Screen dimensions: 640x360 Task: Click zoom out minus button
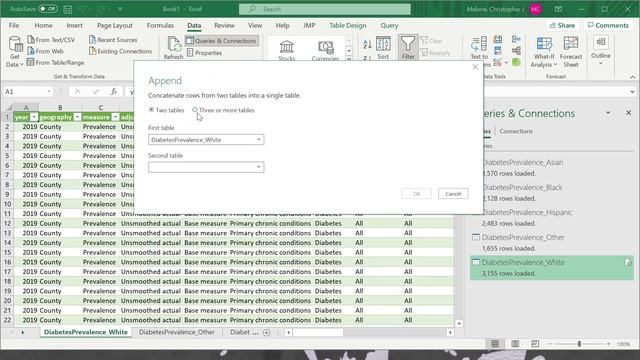549,344
